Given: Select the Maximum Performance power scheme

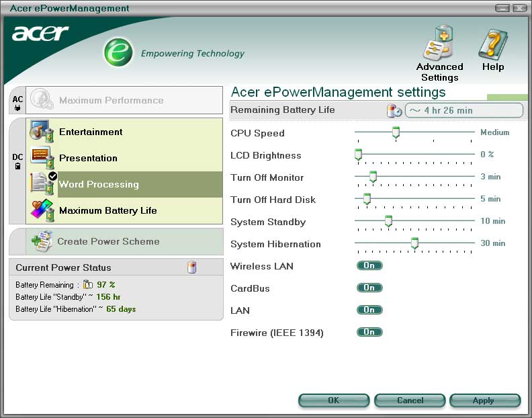Looking at the screenshot, I should point(124,100).
